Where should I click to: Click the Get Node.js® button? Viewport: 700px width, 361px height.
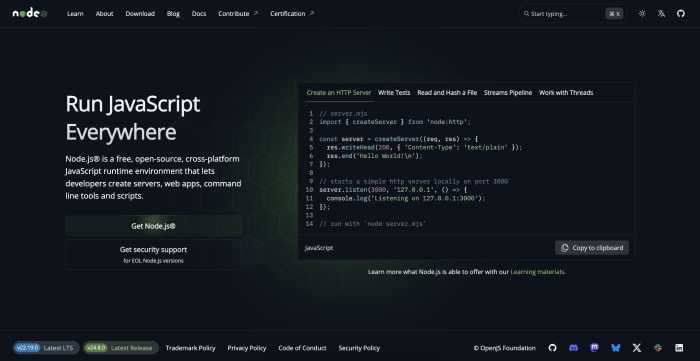(x=154, y=226)
